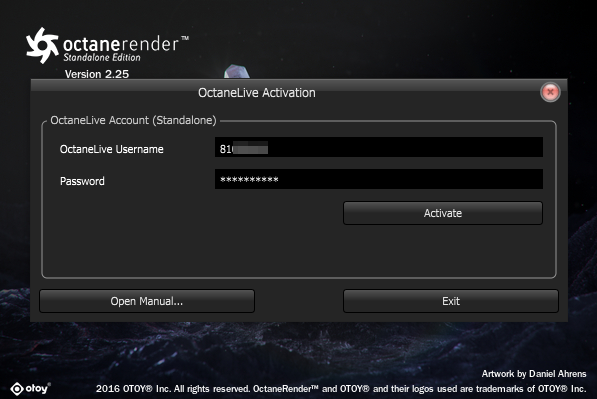Click the 'OctaneLive Activation' title text
The width and height of the screenshot is (597, 399).
pos(257,93)
